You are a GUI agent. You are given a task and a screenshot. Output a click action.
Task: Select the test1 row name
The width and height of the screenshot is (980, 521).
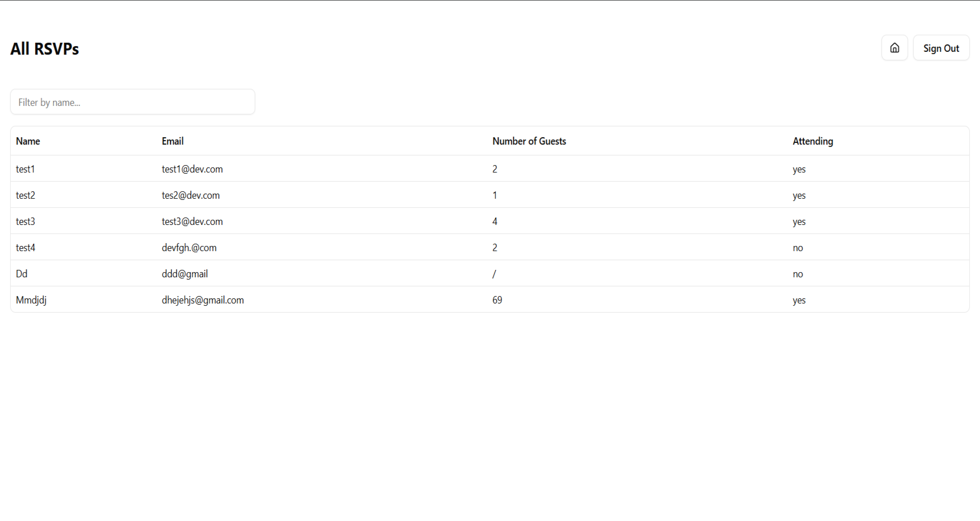(x=25, y=169)
